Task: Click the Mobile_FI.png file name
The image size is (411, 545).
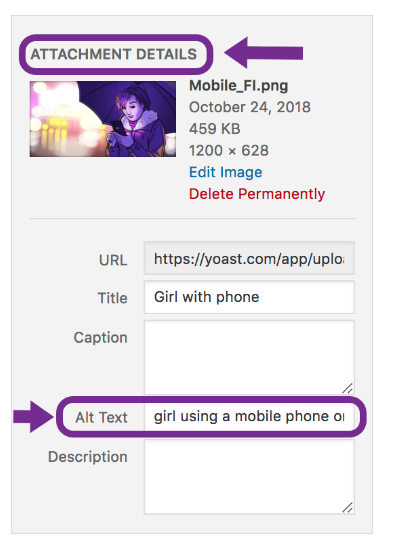Action: [x=239, y=85]
